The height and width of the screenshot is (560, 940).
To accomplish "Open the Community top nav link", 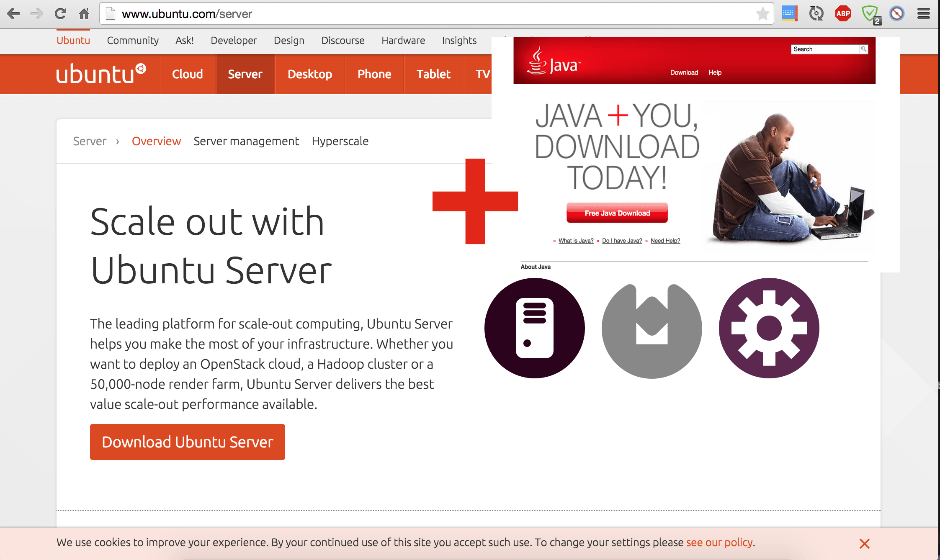I will [133, 40].
